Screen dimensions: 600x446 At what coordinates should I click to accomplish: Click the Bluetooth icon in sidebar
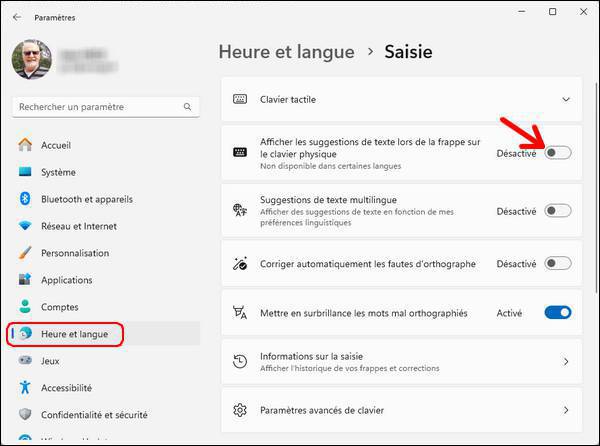[x=25, y=199]
